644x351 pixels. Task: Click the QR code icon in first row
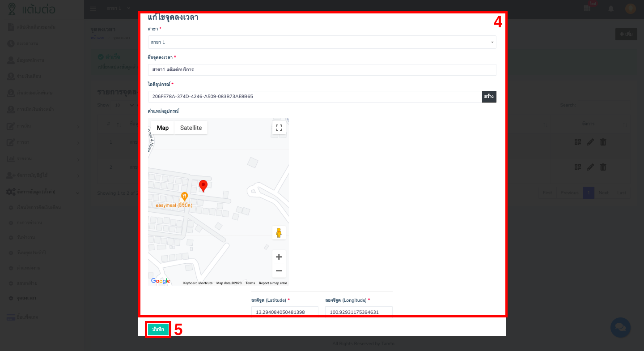tap(578, 142)
